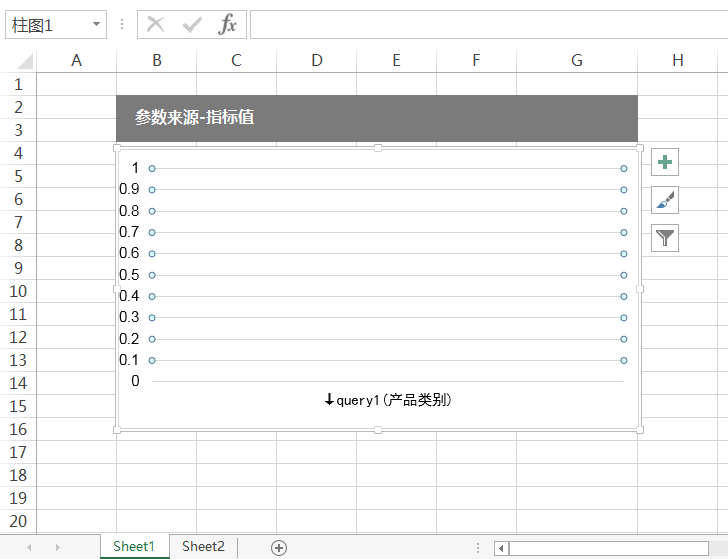Click sheet tab bar splitter dots
This screenshot has width=728, height=559.
point(478,548)
